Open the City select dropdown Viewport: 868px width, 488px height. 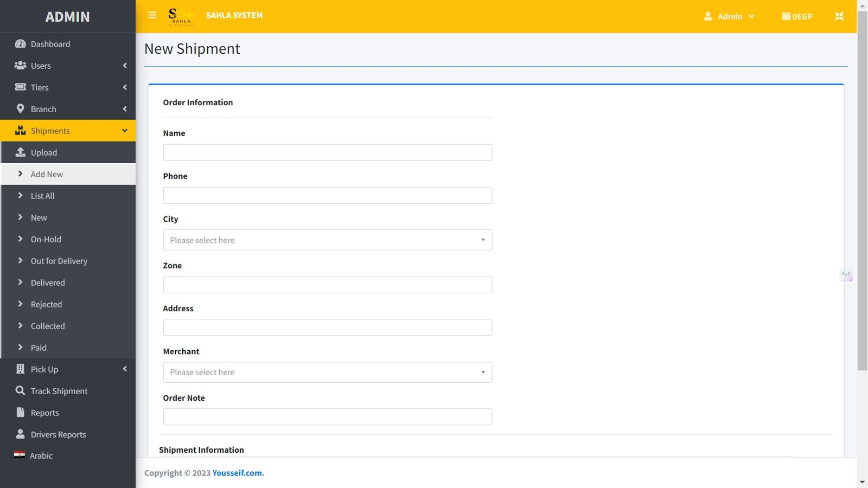(x=328, y=240)
